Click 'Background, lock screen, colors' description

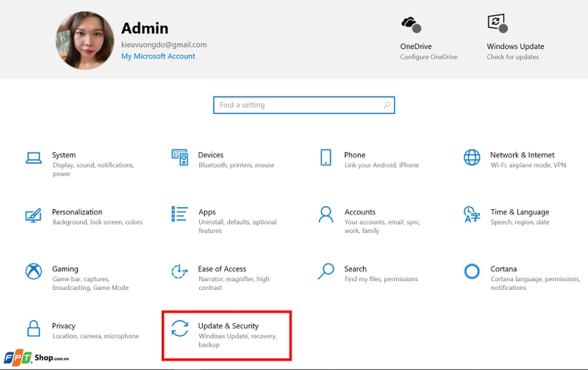[x=97, y=222]
